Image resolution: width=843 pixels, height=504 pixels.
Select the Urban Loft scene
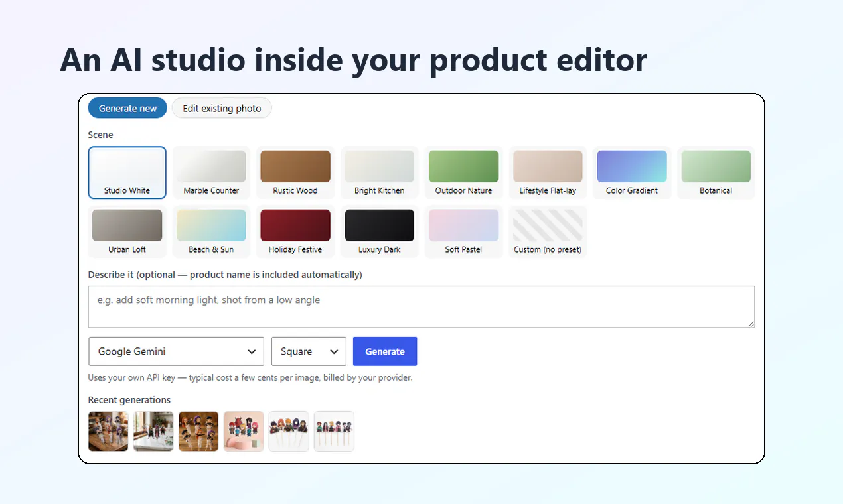[x=127, y=231]
